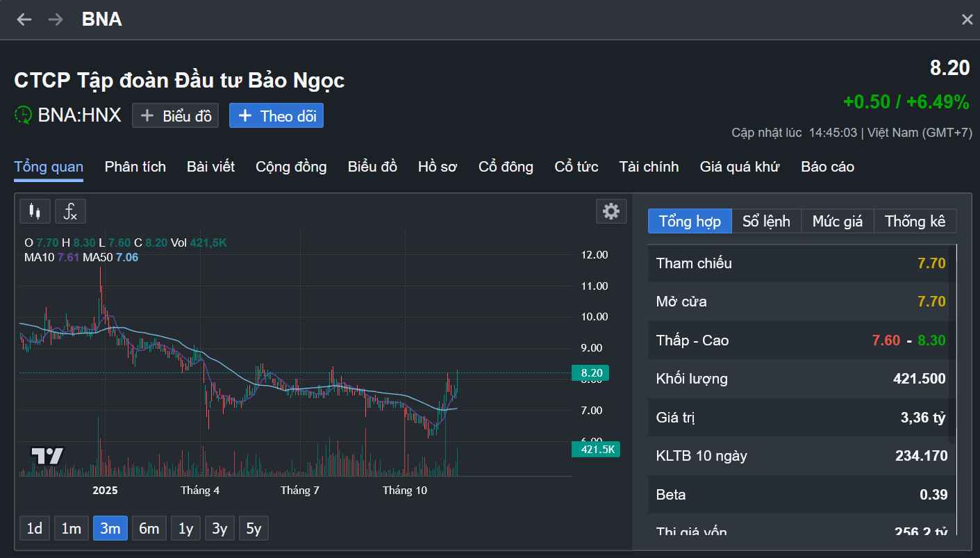
Task: Select the 6m time range
Action: click(x=149, y=529)
